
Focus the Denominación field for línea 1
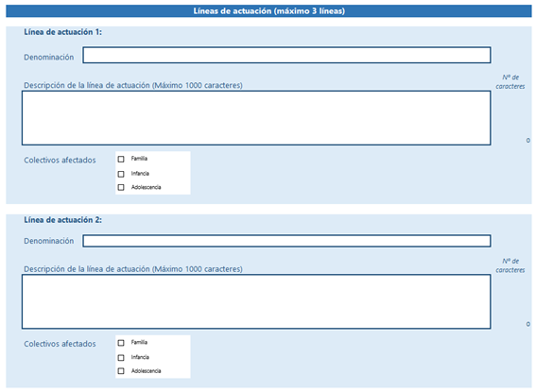(286, 55)
